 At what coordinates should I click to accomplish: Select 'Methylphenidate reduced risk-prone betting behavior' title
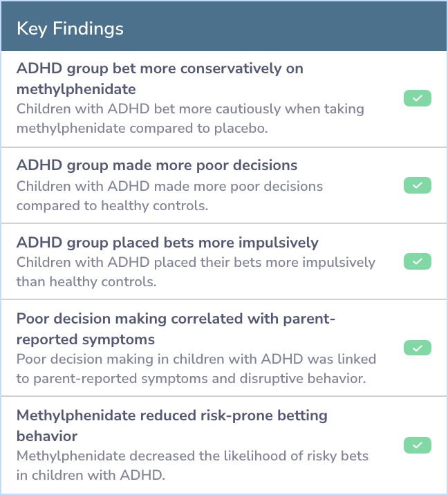tap(172, 426)
